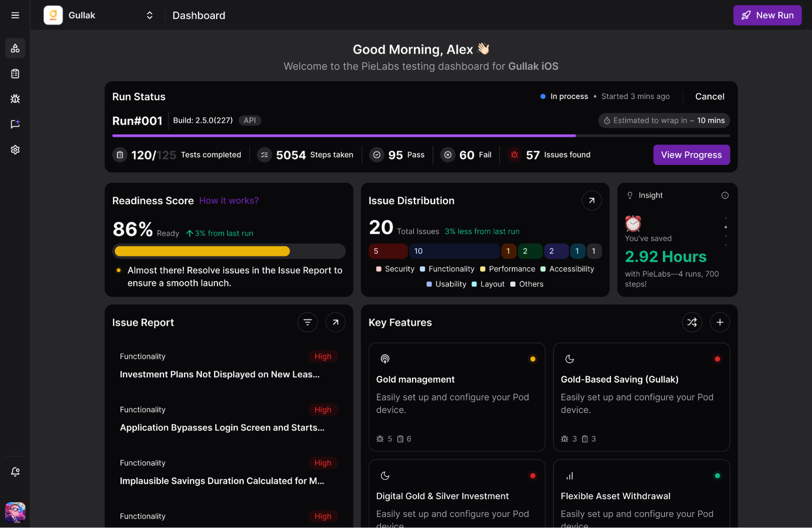Open the test clipboard icon in sidebar
Image resolution: width=812 pixels, height=528 pixels.
pos(15,74)
